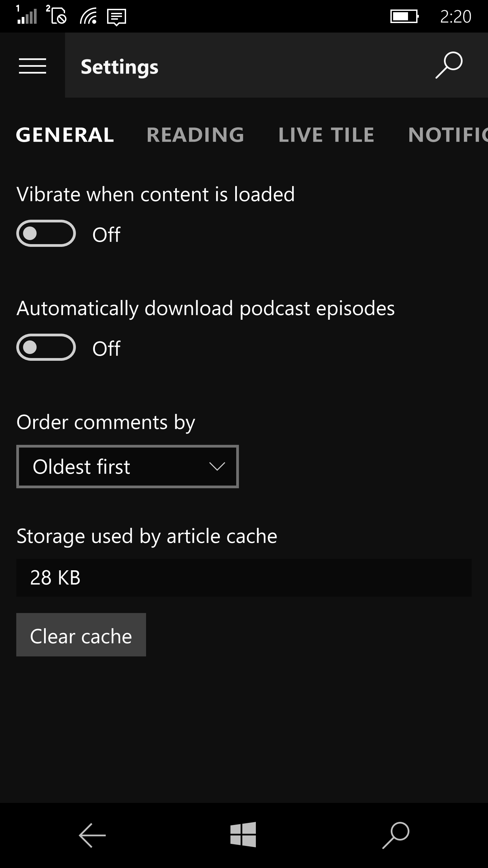Viewport: 488px width, 868px height.
Task: Tap the SIM 1 signal strength indicator
Action: coord(27,16)
